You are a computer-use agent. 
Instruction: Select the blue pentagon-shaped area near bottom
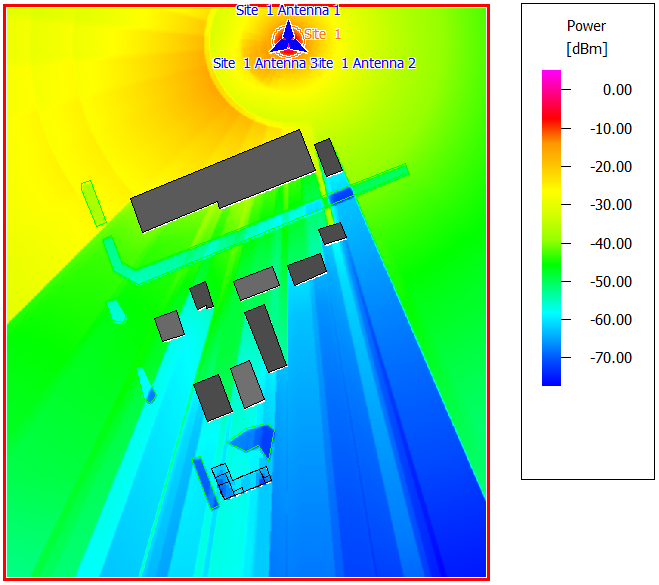(253, 441)
